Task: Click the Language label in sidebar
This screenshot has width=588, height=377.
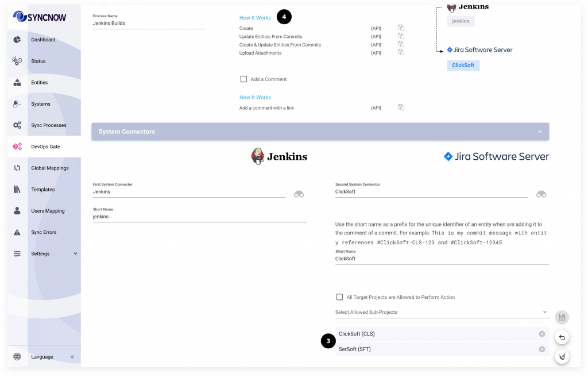Action: [42, 357]
